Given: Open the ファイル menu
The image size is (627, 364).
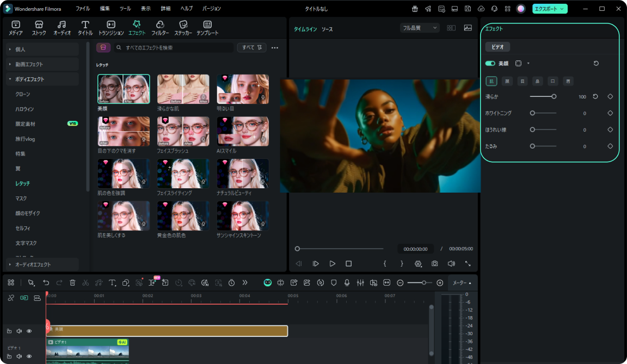Looking at the screenshot, I should (x=83, y=9).
